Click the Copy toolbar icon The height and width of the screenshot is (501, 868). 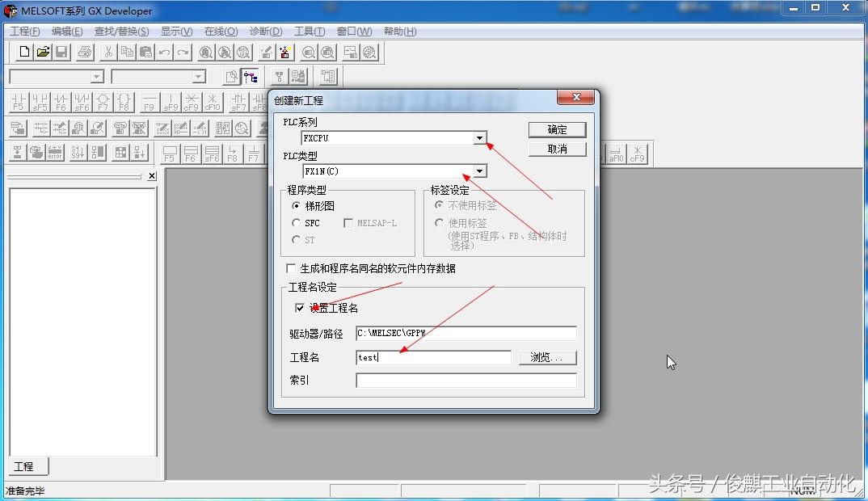coord(127,52)
